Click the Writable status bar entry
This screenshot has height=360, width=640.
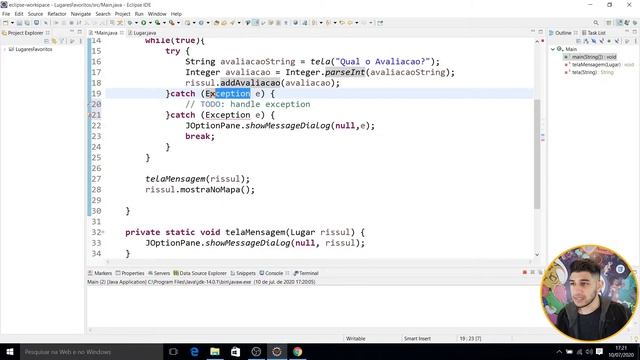[356, 338]
